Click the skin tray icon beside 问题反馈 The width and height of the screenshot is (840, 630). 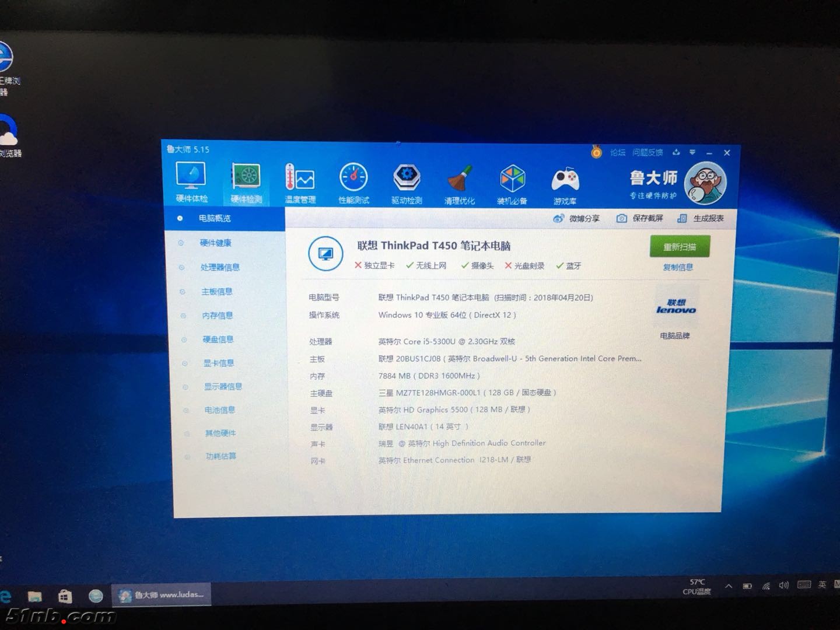pyautogui.click(x=676, y=152)
